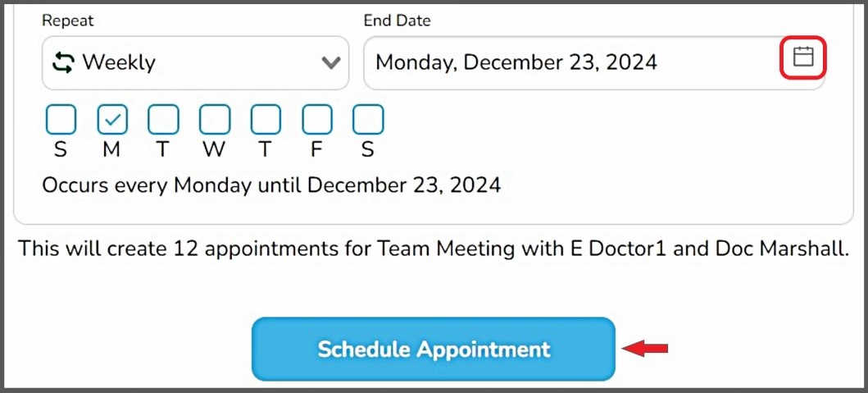Expand the Repeat dropdown chevron arrow
This screenshot has height=393, width=868.
click(x=331, y=62)
